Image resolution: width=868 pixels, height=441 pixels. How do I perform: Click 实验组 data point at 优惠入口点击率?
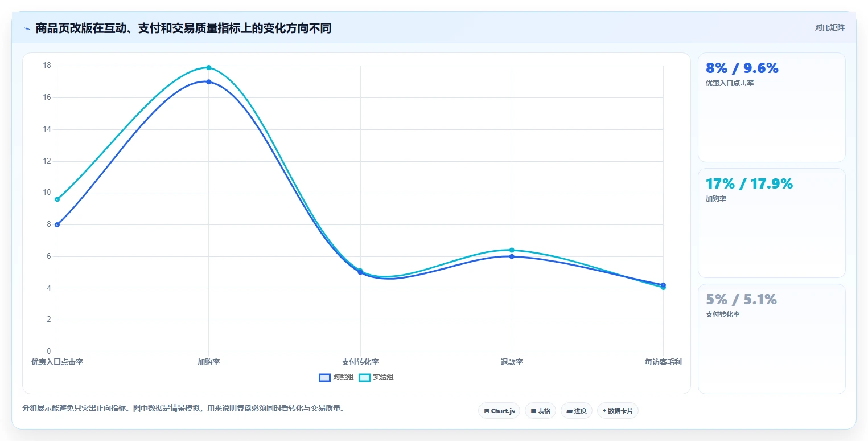pos(57,199)
